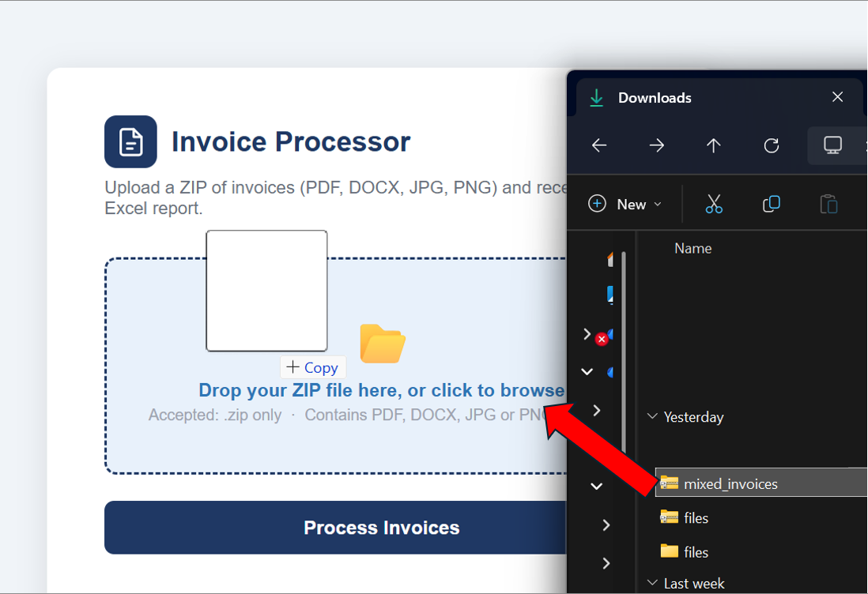Viewport: 868px width, 594px height.
Task: Collapse the Yesterday group
Action: click(x=653, y=416)
